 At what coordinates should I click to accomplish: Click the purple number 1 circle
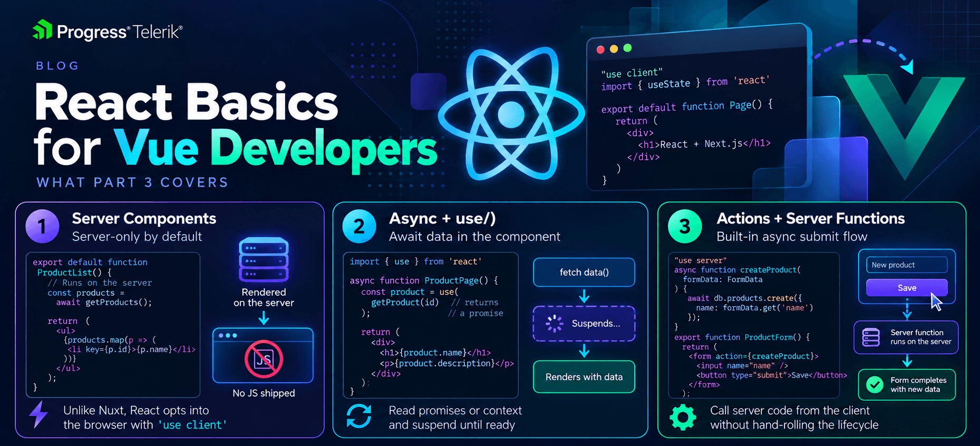(42, 226)
